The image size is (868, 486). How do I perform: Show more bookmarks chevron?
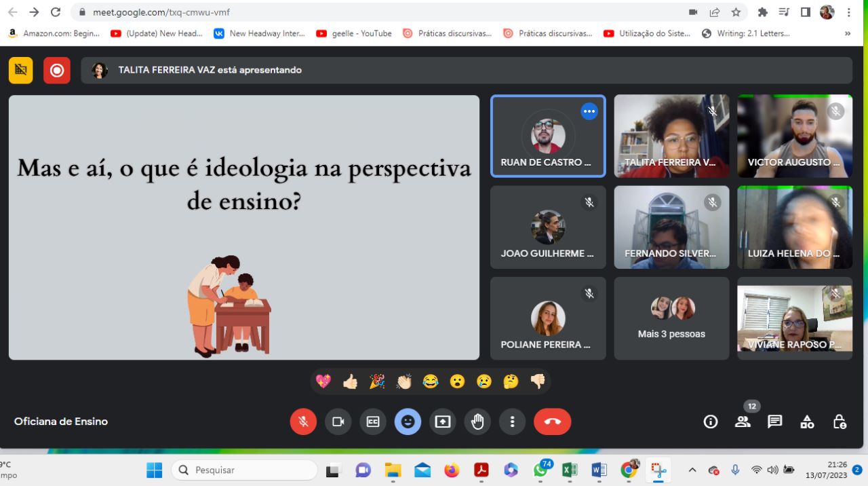tap(847, 33)
